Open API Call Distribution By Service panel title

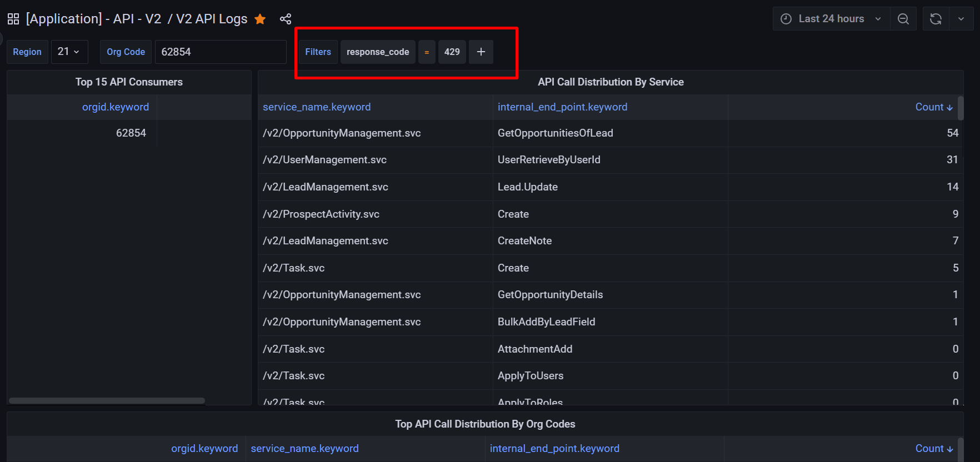611,82
